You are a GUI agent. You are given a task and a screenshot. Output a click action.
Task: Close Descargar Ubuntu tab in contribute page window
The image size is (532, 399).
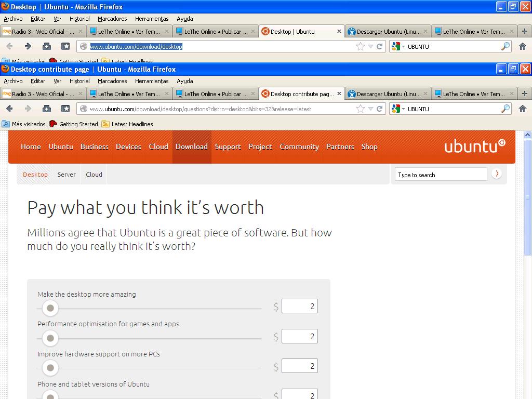pos(425,94)
